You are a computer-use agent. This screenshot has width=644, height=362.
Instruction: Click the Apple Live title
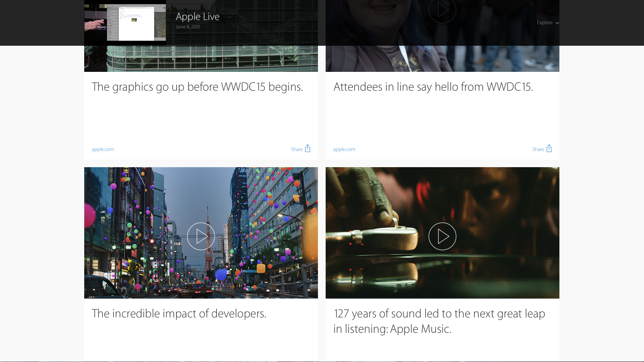point(198,17)
